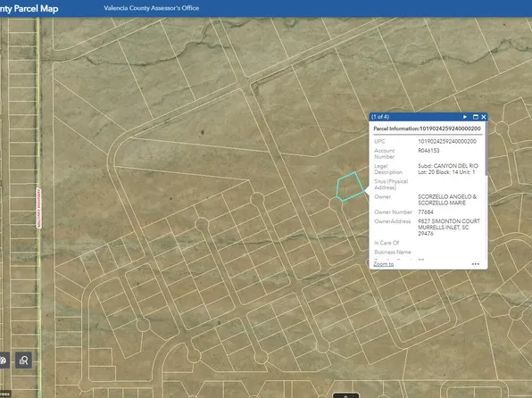Click Valencia County Assessor's Office subtitle
This screenshot has width=532, height=398.
[152, 8]
